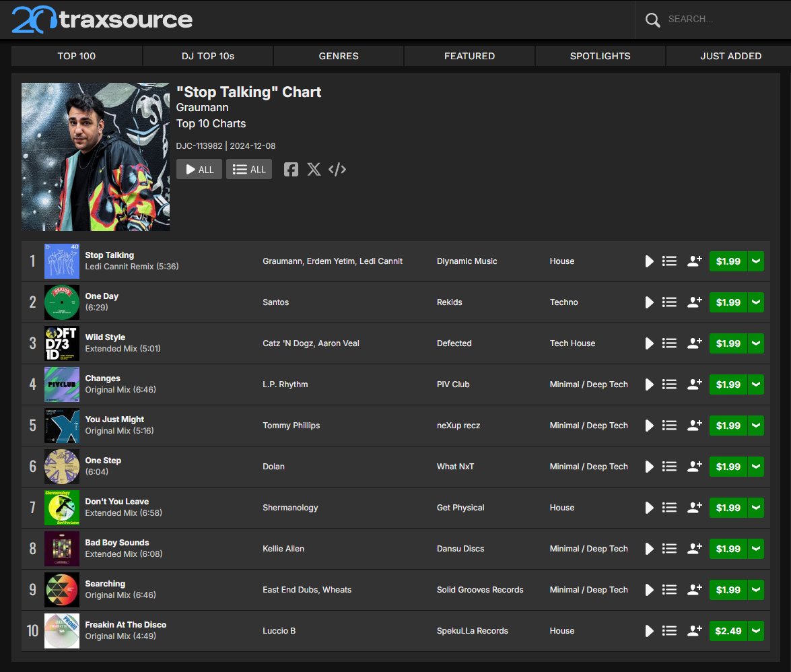Expand purchase options for Freakin At The Disco
The height and width of the screenshot is (672, 791).
(756, 631)
